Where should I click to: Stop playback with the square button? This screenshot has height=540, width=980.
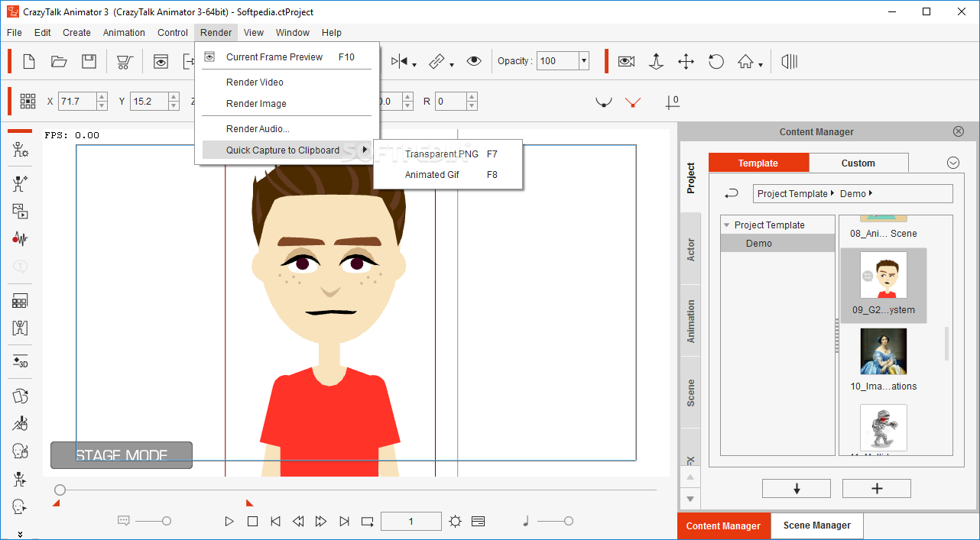tap(252, 522)
